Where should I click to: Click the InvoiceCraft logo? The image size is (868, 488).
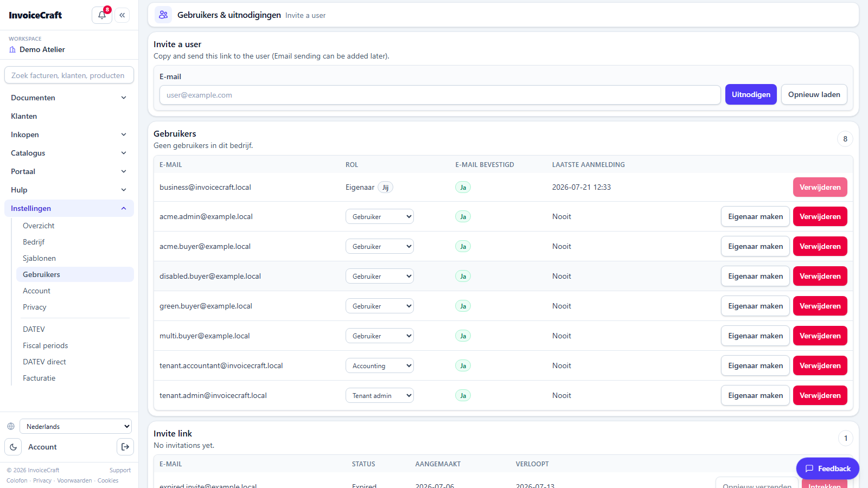click(x=35, y=15)
